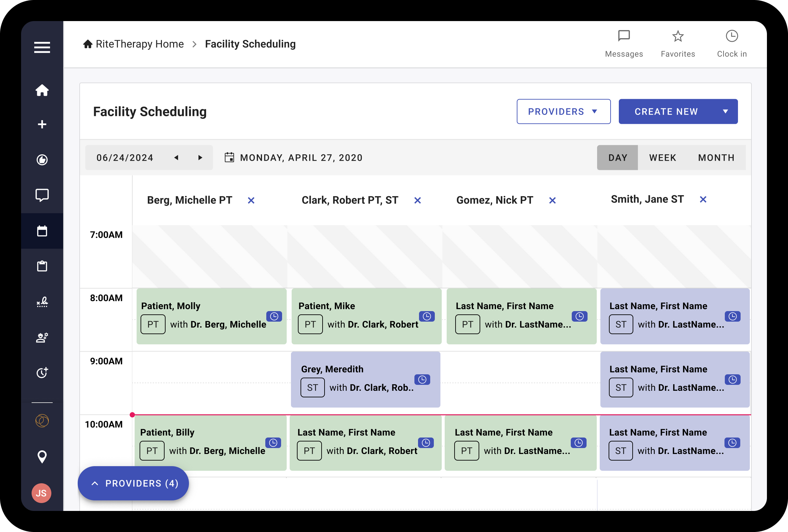Select the Berg, Michelle PT column header
Screen dimensions: 788x532
point(190,200)
